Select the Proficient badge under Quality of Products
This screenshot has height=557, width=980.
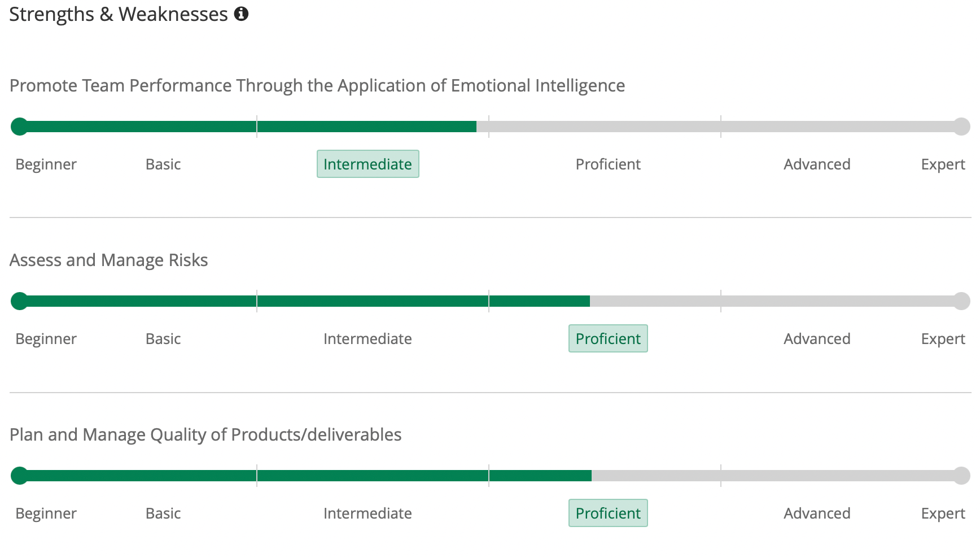point(608,513)
